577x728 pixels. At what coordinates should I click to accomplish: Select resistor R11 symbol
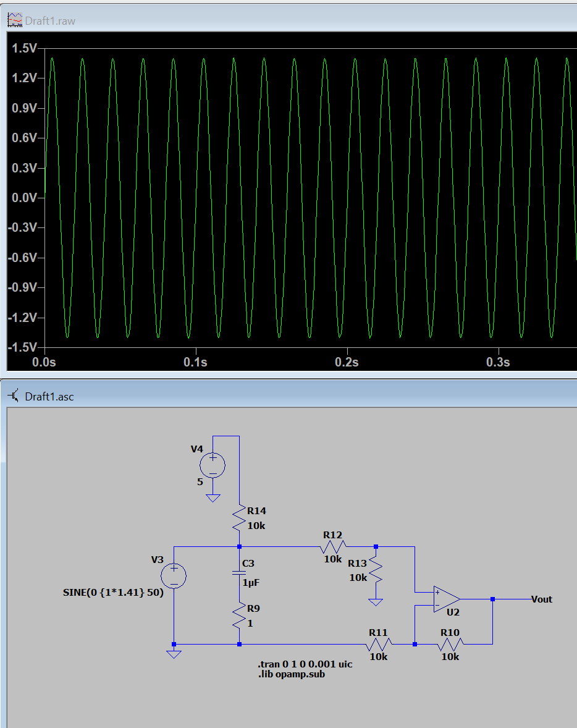click(379, 644)
